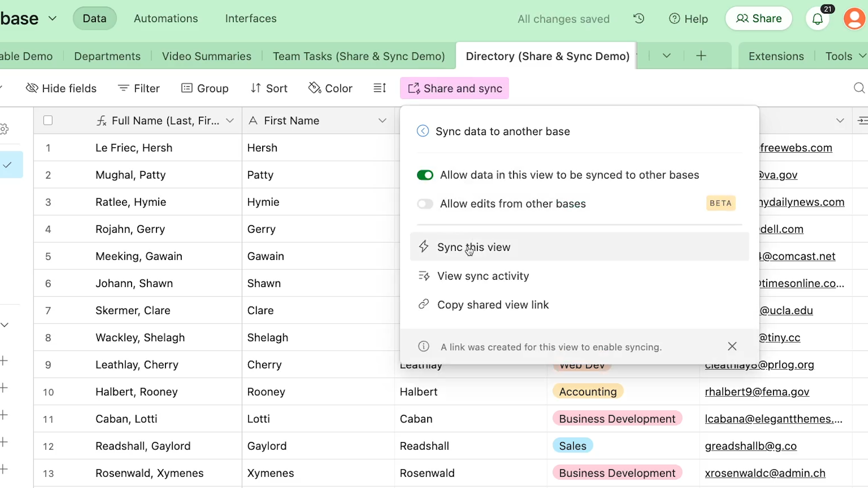Open the First Name field dropdown
Image resolution: width=868 pixels, height=488 pixels.
[382, 121]
